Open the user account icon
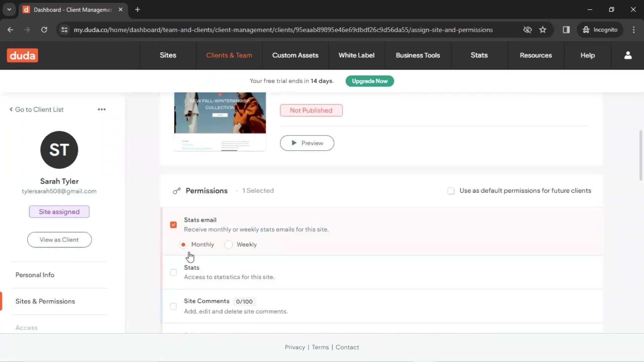 tap(628, 55)
